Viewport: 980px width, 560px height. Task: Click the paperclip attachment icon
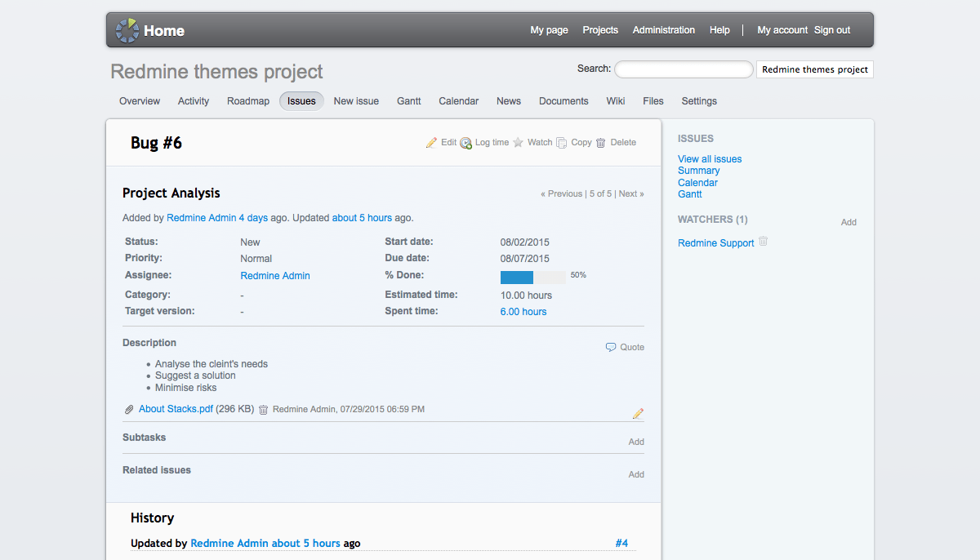(129, 410)
